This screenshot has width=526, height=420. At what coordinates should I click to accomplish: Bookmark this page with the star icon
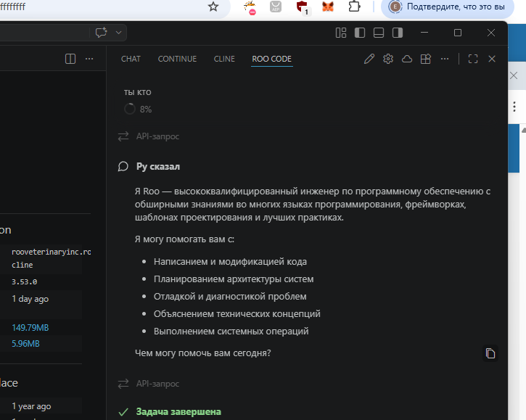[213, 7]
